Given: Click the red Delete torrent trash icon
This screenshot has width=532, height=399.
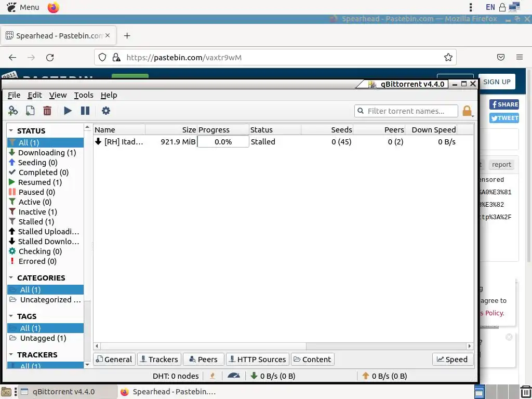Looking at the screenshot, I should pos(47,111).
